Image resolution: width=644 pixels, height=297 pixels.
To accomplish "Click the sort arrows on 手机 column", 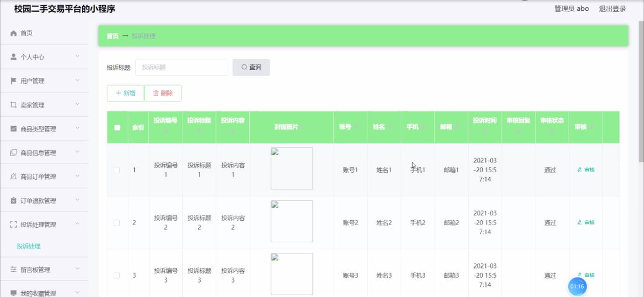I will click(x=422, y=127).
